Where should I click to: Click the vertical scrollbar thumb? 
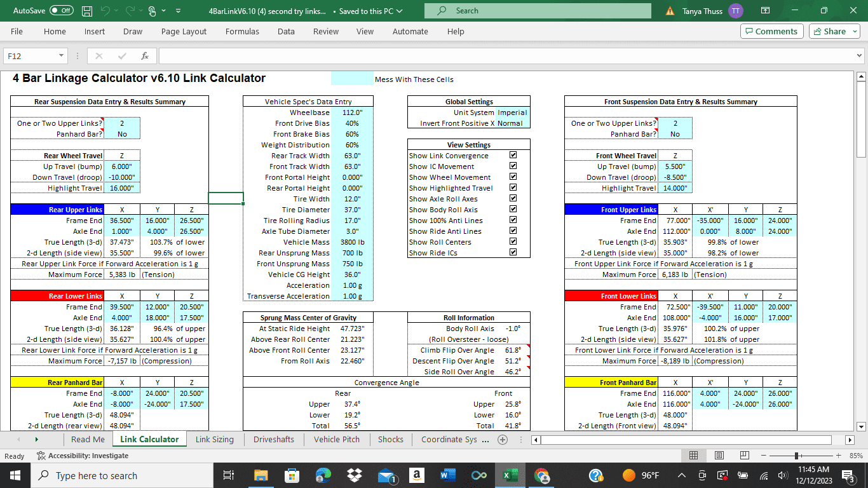tap(862, 120)
